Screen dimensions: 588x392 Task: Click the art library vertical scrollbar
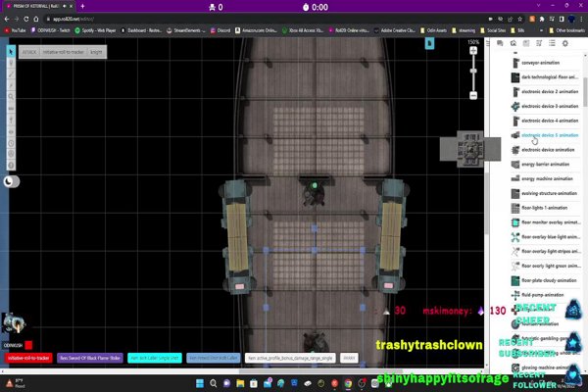[x=585, y=92]
